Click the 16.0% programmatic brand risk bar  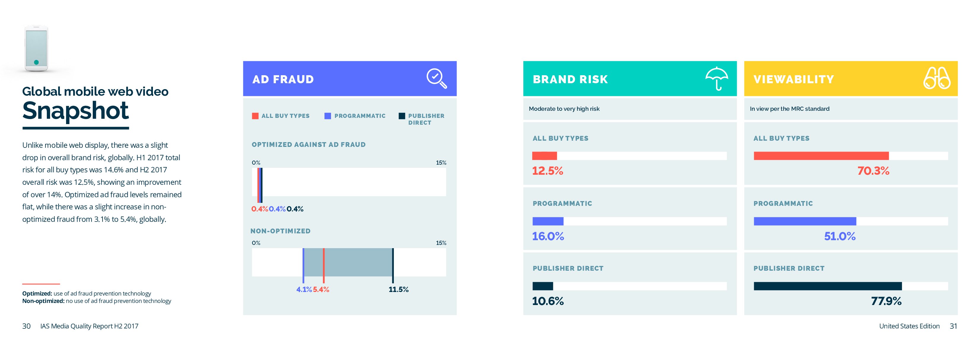point(548,222)
